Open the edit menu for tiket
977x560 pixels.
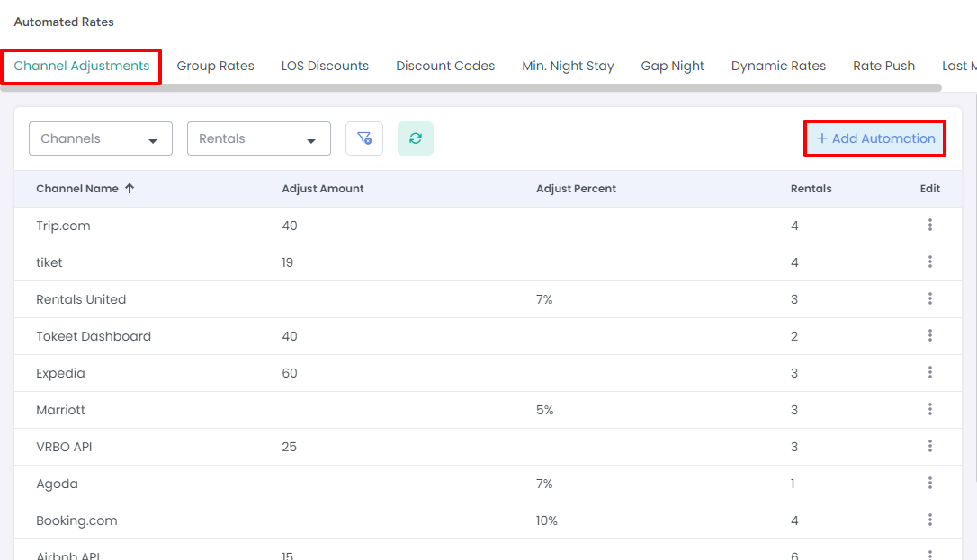click(x=929, y=262)
